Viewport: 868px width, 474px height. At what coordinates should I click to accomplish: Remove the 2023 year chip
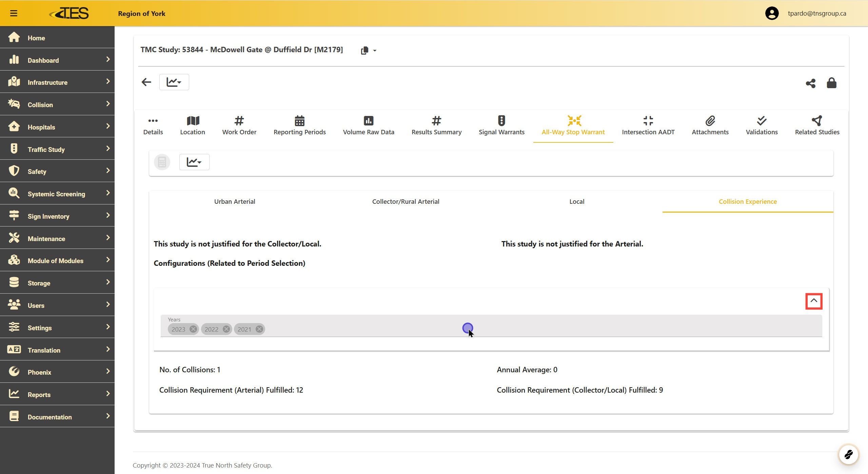pos(193,329)
